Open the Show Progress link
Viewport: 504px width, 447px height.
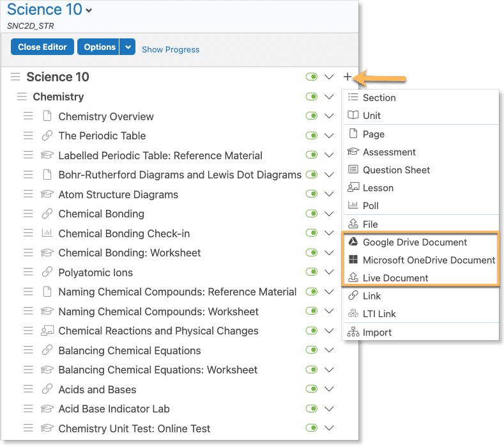click(171, 49)
